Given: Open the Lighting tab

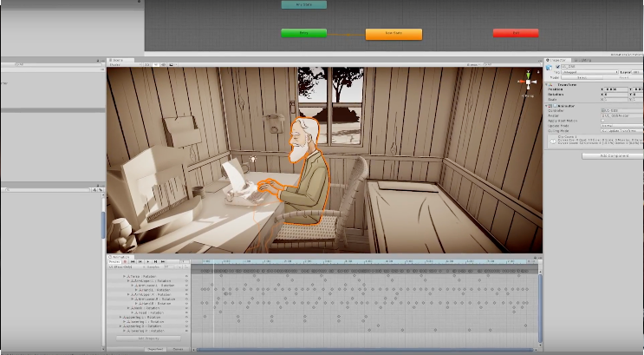Looking at the screenshot, I should pos(582,60).
